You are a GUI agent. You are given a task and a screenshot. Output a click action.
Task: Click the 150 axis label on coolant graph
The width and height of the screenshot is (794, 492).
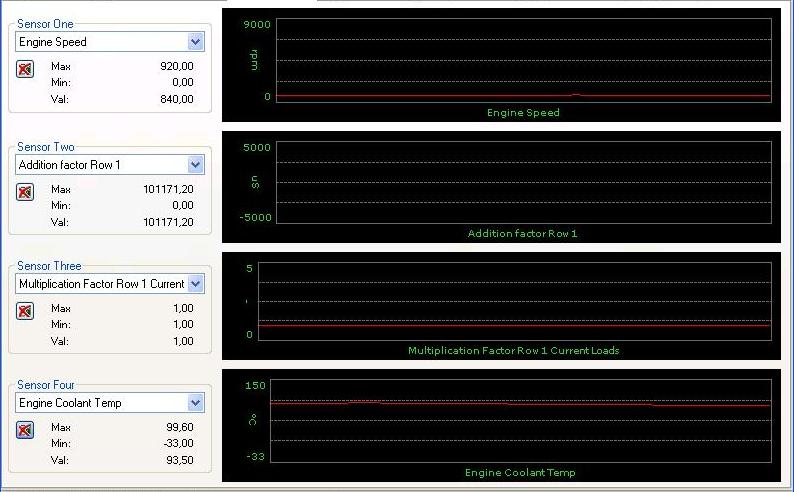[x=255, y=385]
